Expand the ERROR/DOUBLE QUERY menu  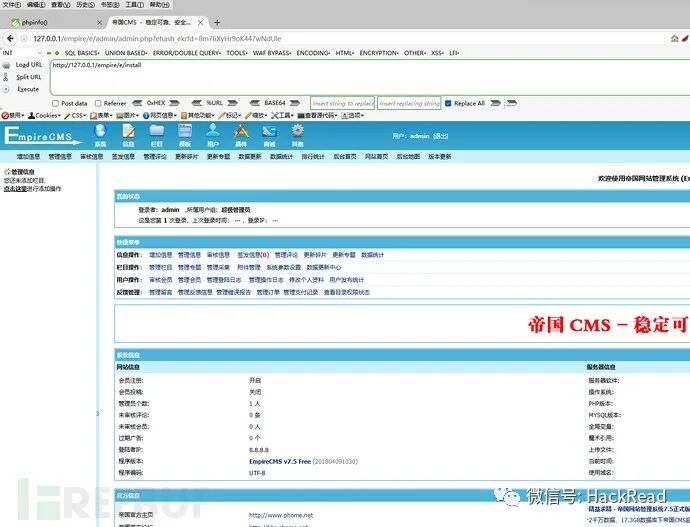[187, 53]
